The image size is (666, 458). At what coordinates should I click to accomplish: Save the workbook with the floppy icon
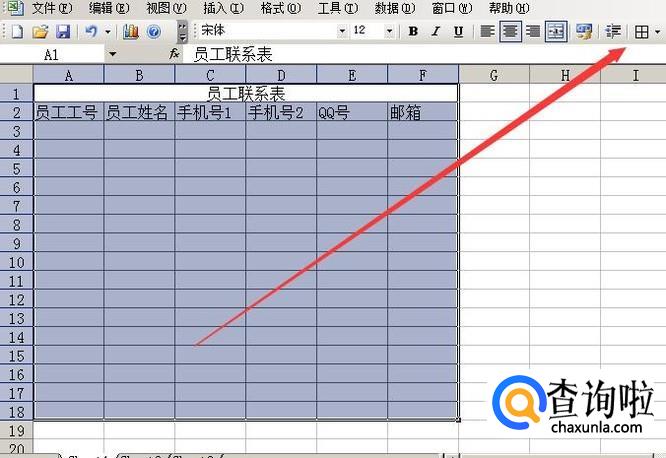click(62, 31)
